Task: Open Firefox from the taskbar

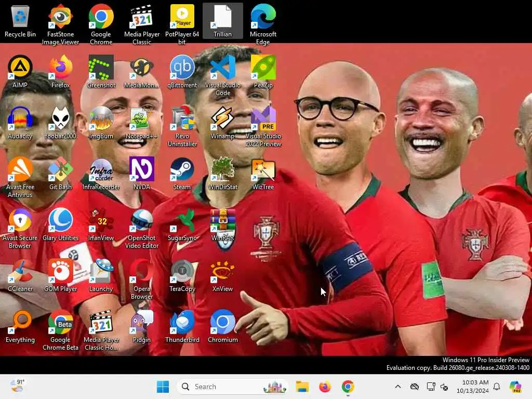Action: coord(325,387)
